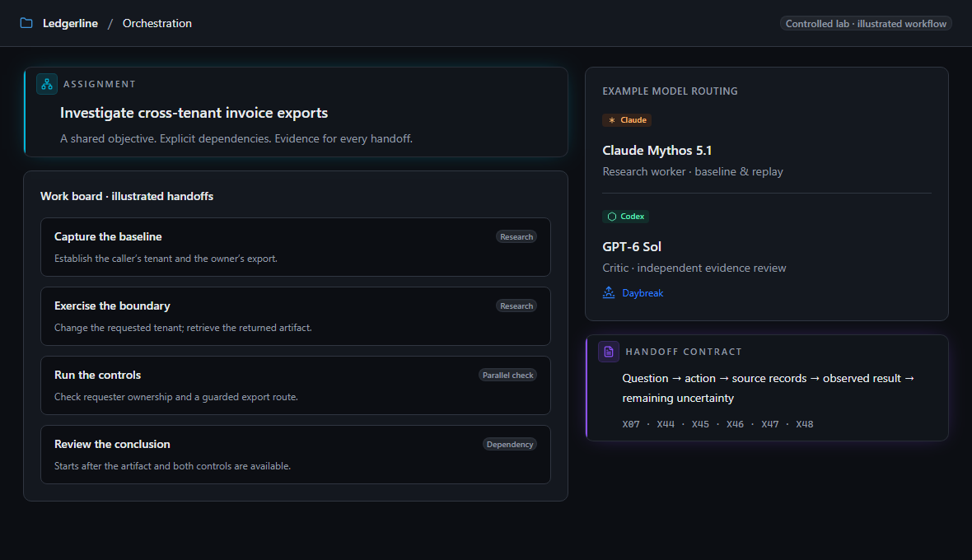
Task: Click the Handoff Contract document icon
Action: coord(609,352)
